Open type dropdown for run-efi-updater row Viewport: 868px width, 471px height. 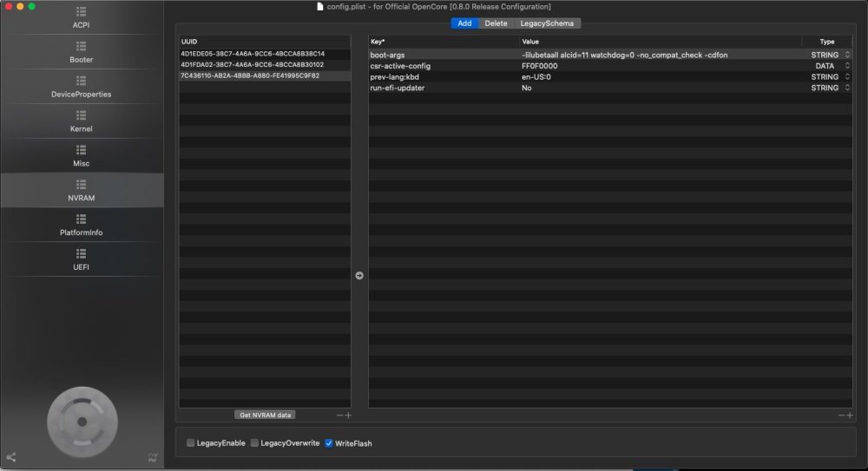tap(847, 88)
